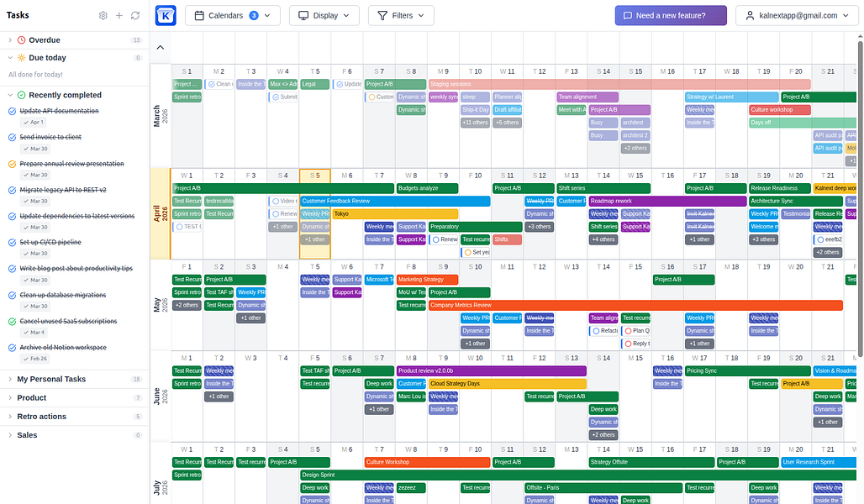The image size is (864, 504).
Task: Click the chat bubble feature icon
Action: point(628,15)
